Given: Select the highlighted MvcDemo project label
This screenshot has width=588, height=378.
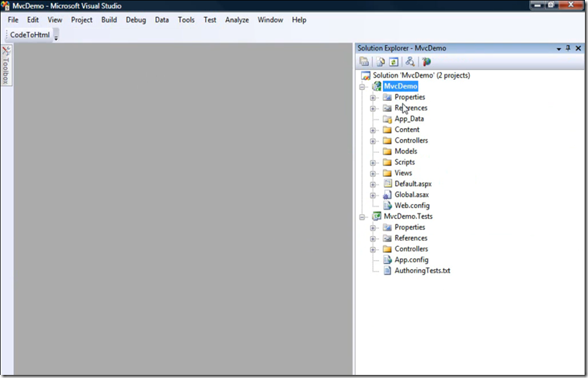Looking at the screenshot, I should 401,86.
